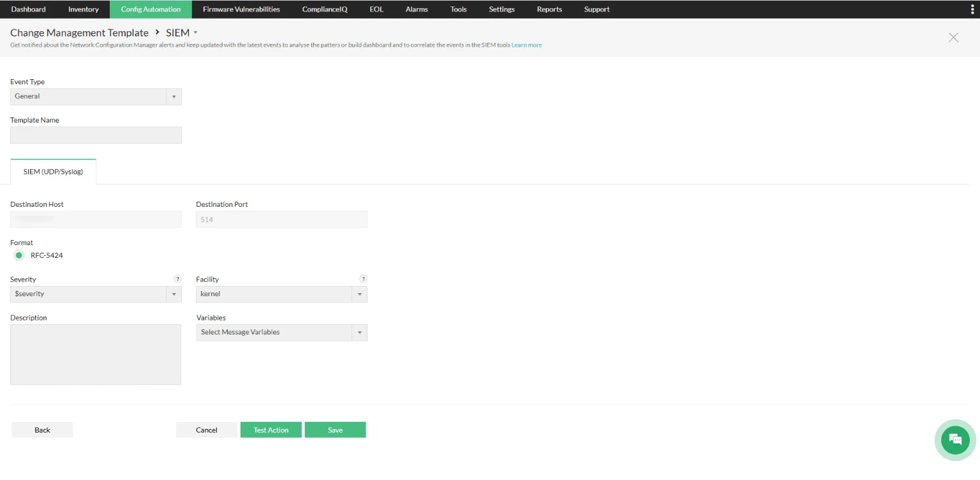Focus the Destination Host field

[x=96, y=219]
